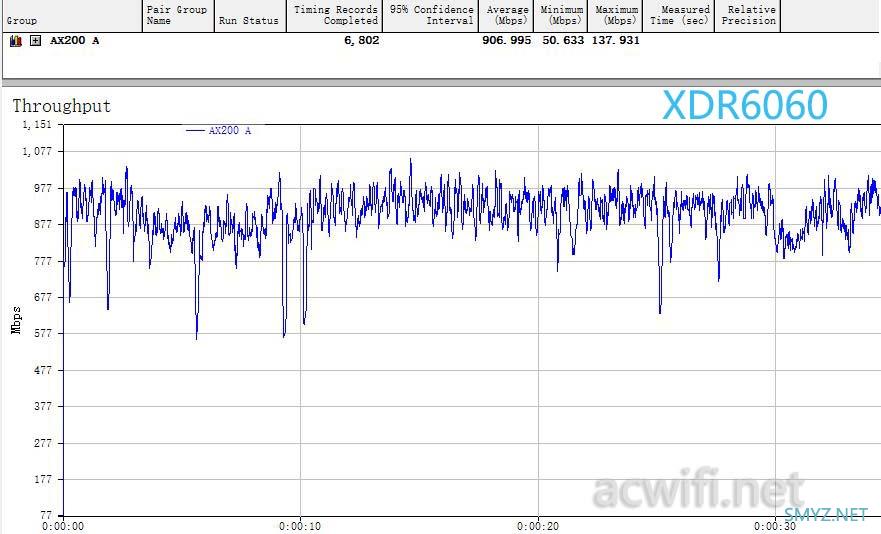Click the 777 throughput axis label
The width and height of the screenshot is (881, 534).
[42, 261]
